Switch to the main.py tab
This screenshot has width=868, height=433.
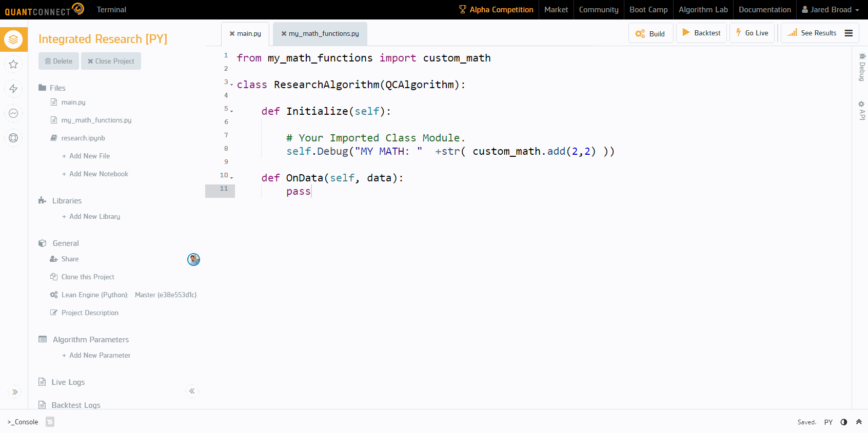tap(249, 34)
